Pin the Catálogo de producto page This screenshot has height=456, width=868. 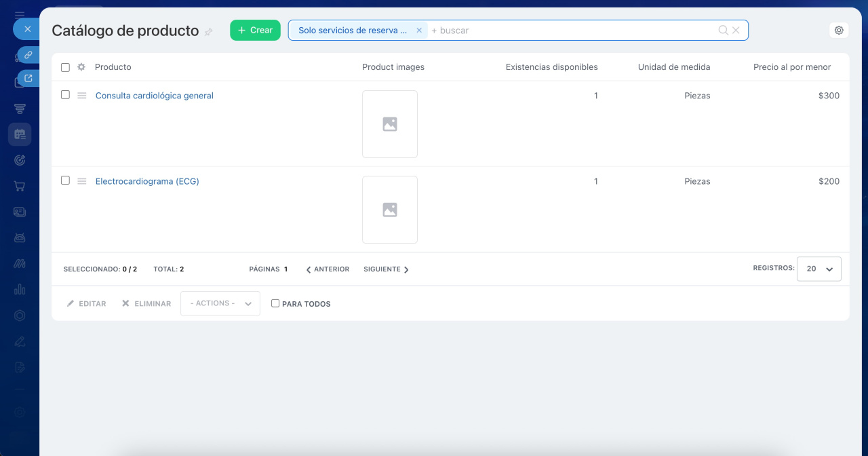click(x=209, y=32)
